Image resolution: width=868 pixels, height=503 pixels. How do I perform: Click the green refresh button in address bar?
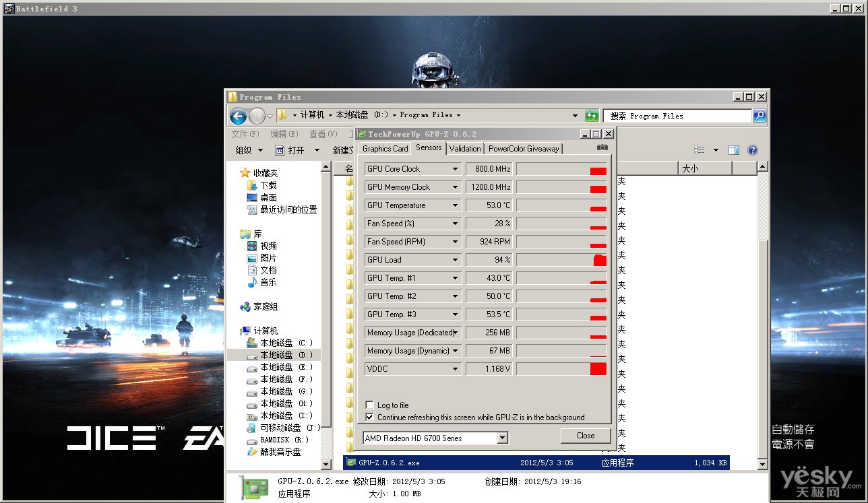coord(592,116)
